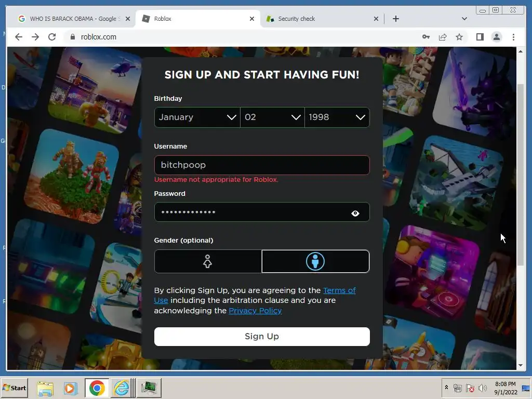Screen dimensions: 532x399
Task: Open tab search chevron
Action: point(464,19)
